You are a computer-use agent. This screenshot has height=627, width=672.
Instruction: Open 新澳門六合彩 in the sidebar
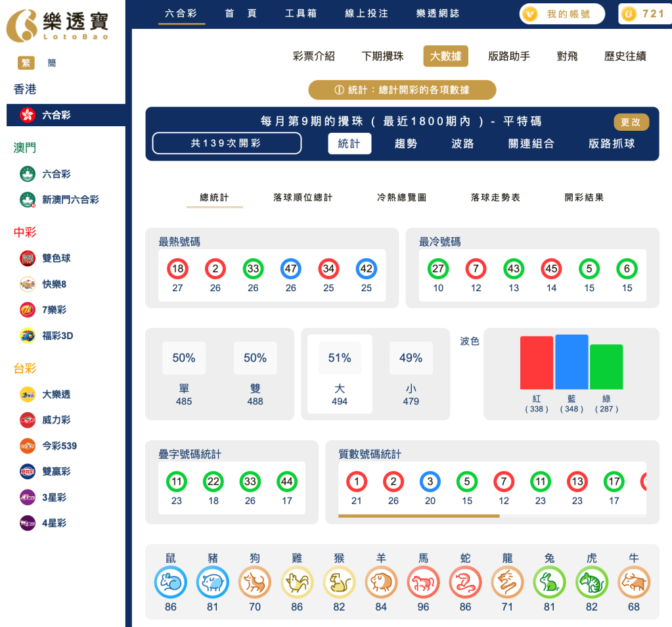[26, 200]
